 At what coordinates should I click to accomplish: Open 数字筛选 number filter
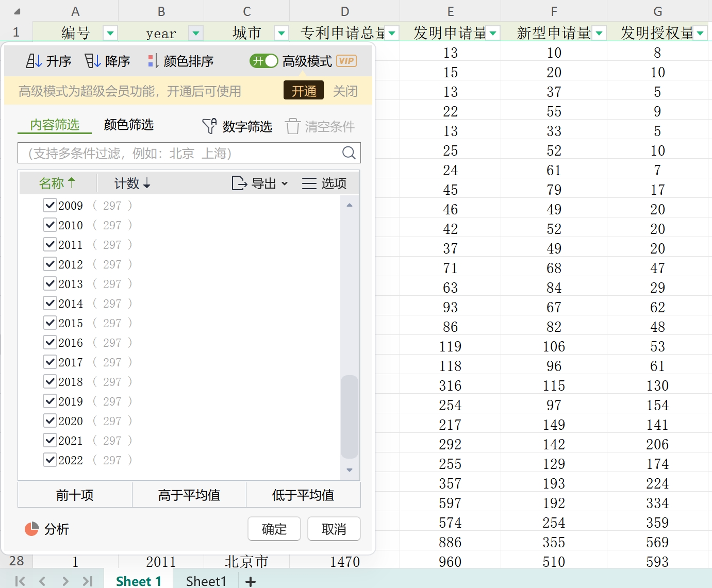(x=237, y=126)
